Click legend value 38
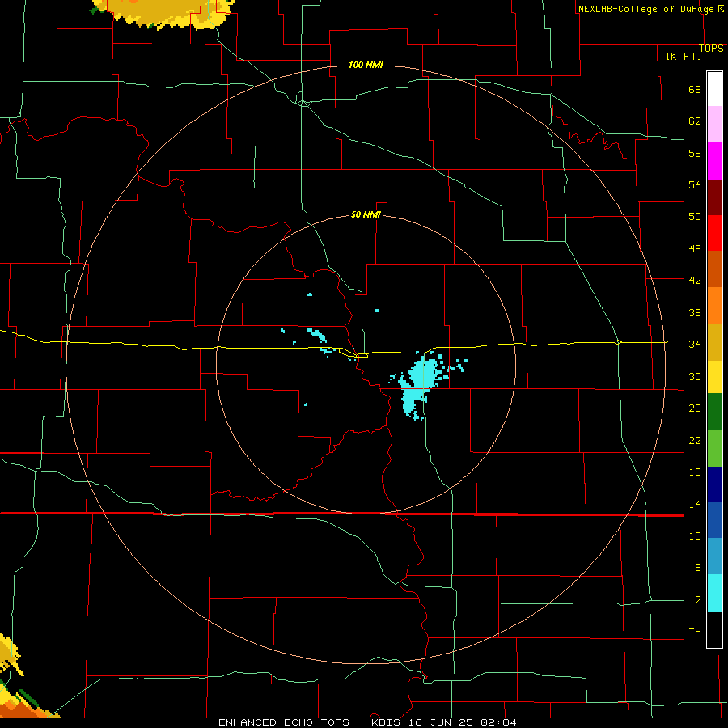Viewport: 728px width, 728px height. tap(695, 312)
